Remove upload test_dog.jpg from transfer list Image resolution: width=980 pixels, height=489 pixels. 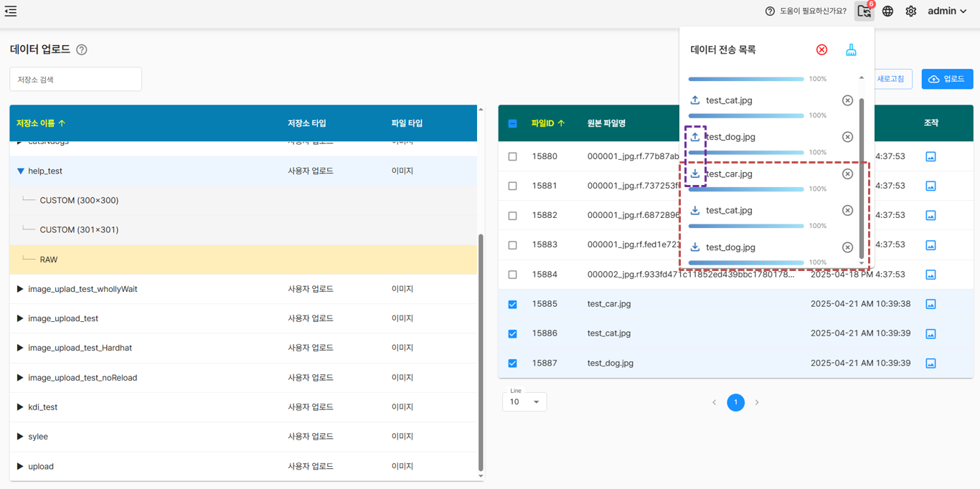coord(847,137)
